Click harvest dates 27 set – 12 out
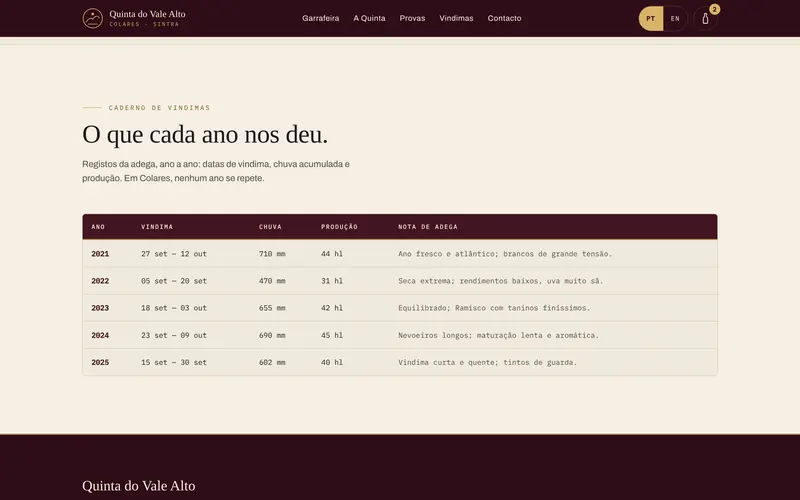 (174, 254)
